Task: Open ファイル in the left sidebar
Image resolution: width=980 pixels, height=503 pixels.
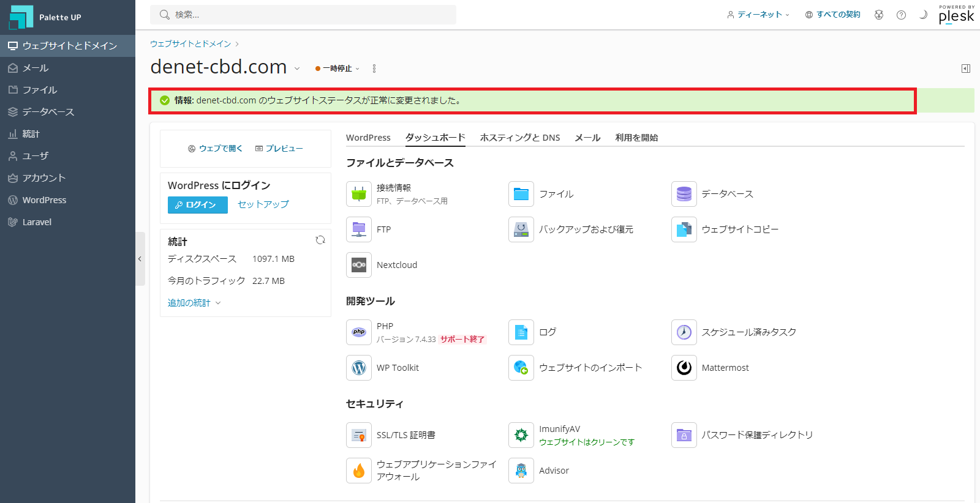Action: coord(67,90)
